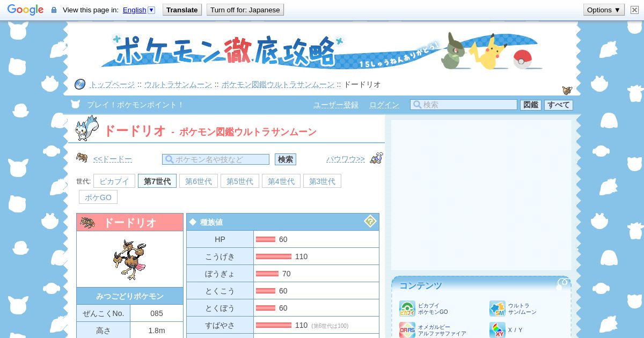Open ポケモン図鑑ウルトラサンムーン breadcrumb link

pos(278,84)
